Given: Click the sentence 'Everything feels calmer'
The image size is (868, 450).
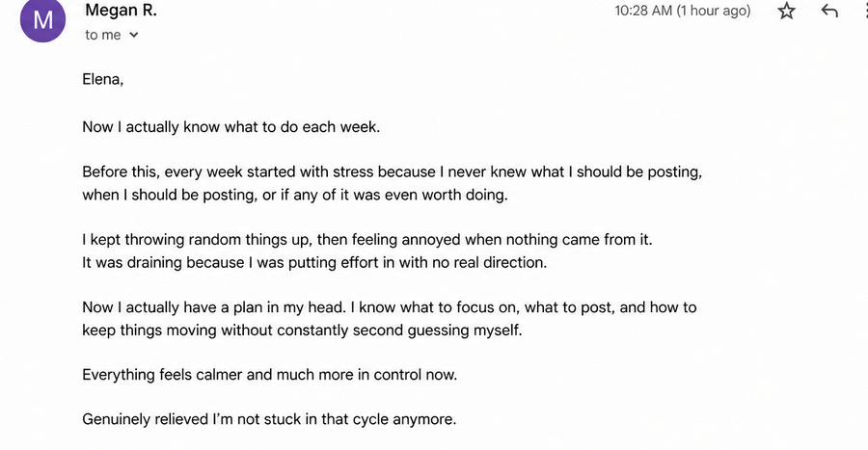Looking at the screenshot, I should (270, 375).
